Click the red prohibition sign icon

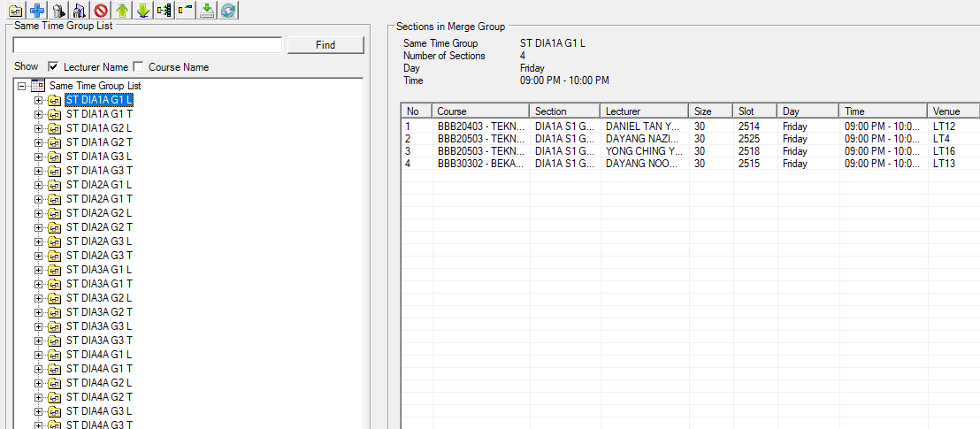(101, 11)
